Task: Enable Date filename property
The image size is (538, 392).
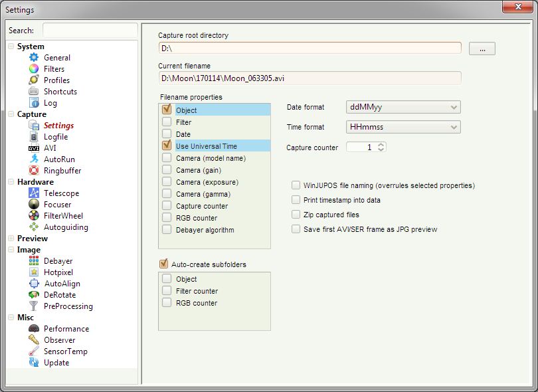Action: click(x=167, y=134)
